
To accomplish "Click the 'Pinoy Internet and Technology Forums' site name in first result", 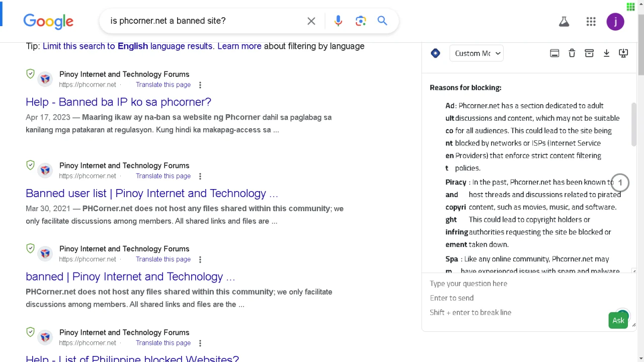I will tap(124, 74).
